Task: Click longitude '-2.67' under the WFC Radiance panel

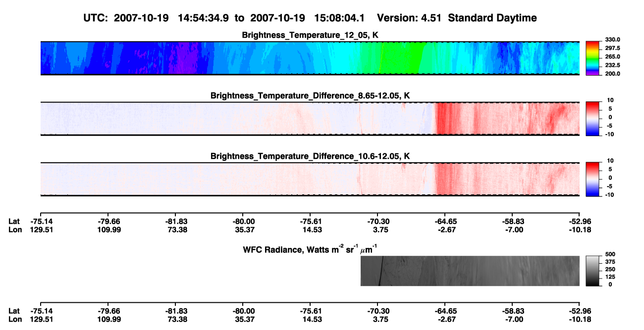Action: pyautogui.click(x=445, y=319)
